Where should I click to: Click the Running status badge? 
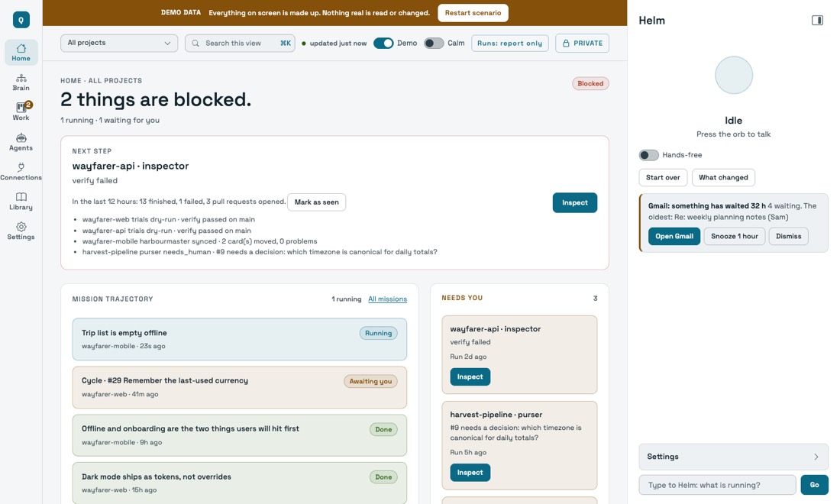coord(378,333)
